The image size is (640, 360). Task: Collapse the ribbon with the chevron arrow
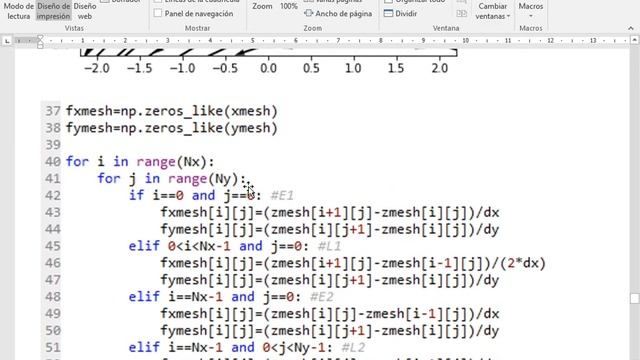(631, 28)
